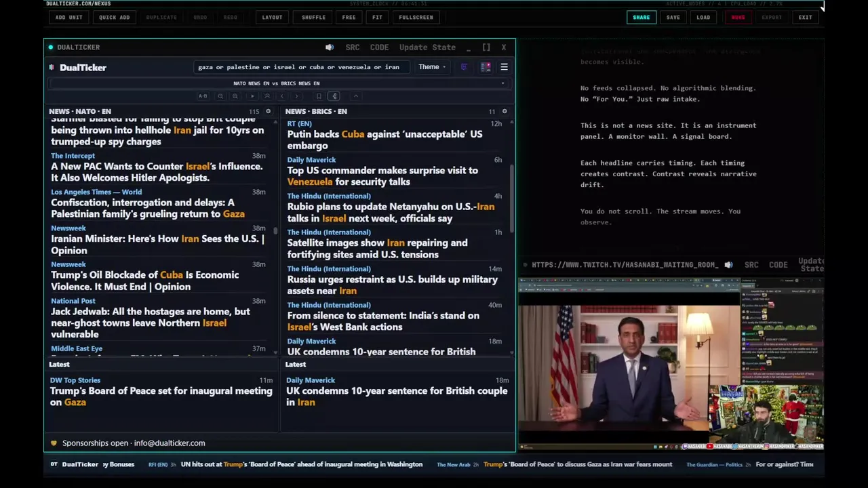Open the colorful layout grid icon
The height and width of the screenshot is (488, 868).
[x=486, y=67]
